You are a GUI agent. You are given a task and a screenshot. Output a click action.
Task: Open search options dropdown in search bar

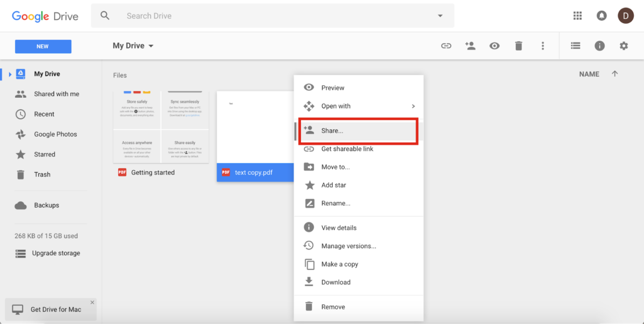(x=440, y=16)
